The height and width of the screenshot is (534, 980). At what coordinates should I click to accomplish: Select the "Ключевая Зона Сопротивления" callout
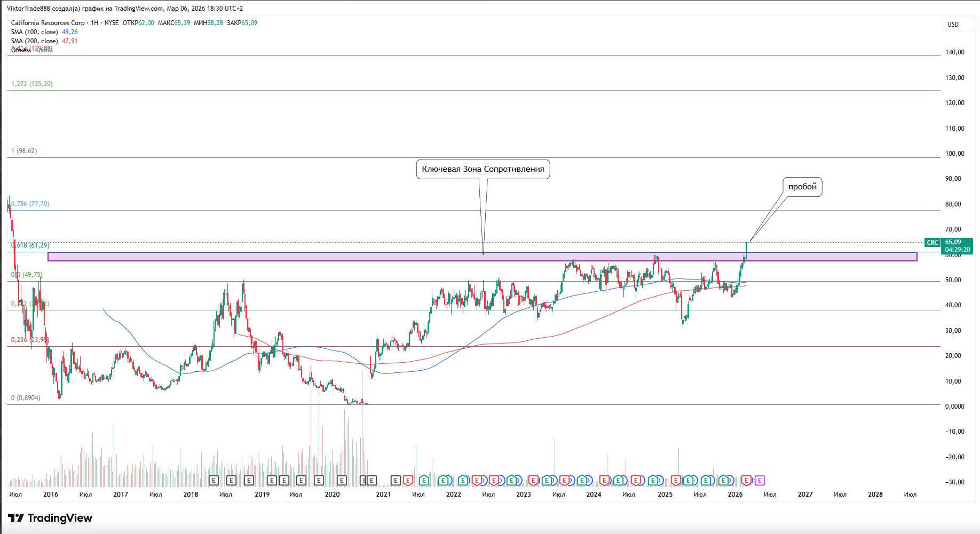click(483, 169)
